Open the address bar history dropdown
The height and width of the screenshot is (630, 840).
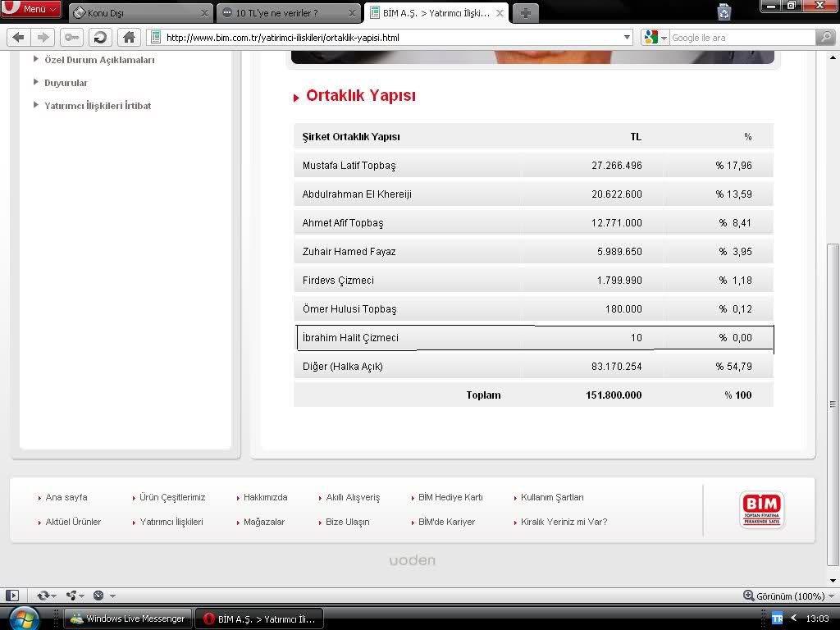coord(628,38)
